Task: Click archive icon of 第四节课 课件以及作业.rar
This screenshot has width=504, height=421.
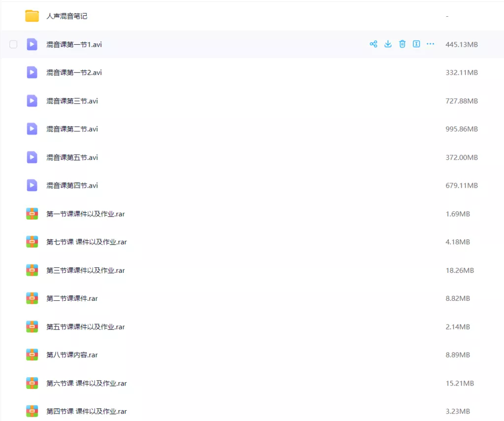Action: [x=32, y=411]
